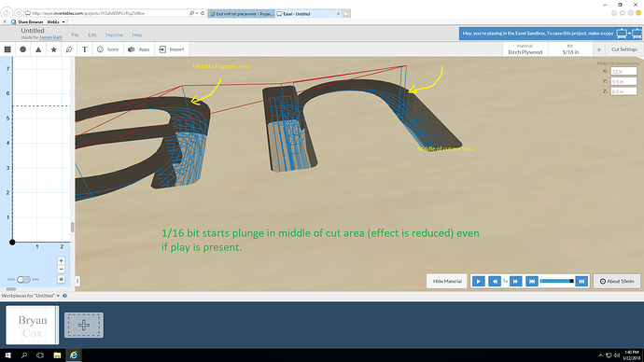This screenshot has width=644, height=362.
Task: Click the About 10min time estimate
Action: coord(617,281)
